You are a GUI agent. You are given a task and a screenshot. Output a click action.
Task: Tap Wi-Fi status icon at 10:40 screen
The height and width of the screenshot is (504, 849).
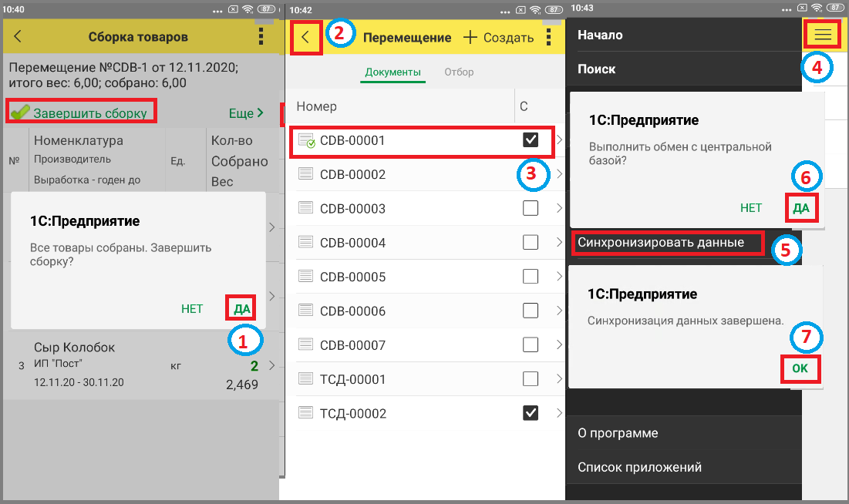[x=248, y=9]
